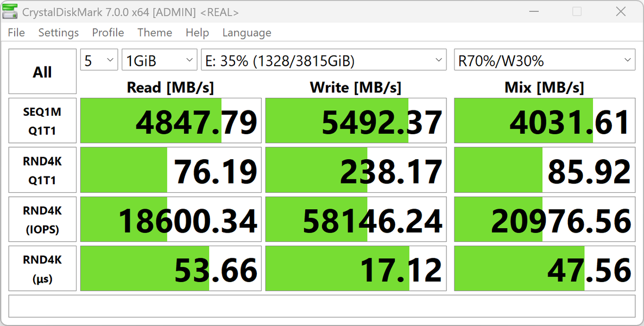This screenshot has width=644, height=326.
Task: Select the RND4K read result 76.19
Action: pos(171,170)
